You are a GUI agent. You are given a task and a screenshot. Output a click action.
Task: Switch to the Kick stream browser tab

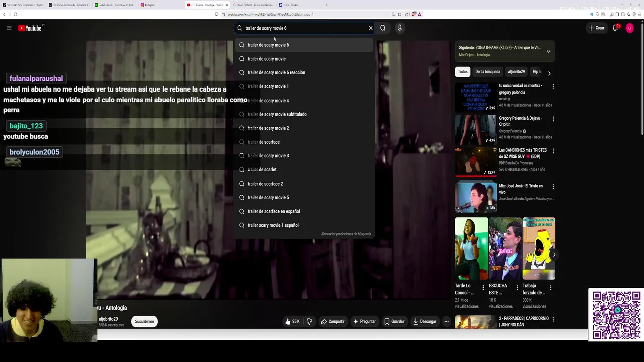tap(113, 5)
